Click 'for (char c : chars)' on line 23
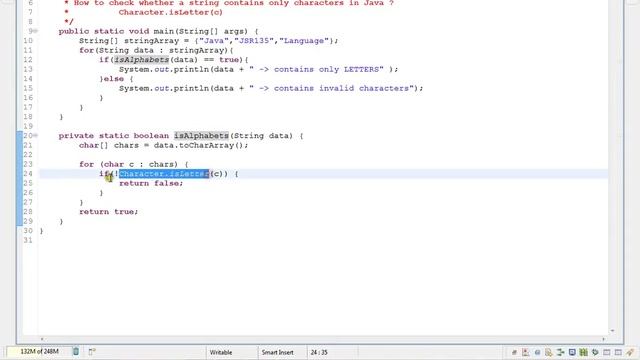 (129, 164)
